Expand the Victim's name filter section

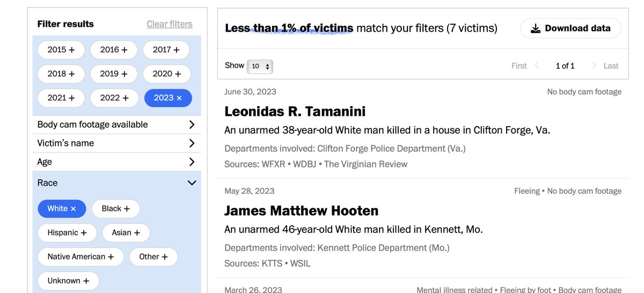pyautogui.click(x=116, y=143)
